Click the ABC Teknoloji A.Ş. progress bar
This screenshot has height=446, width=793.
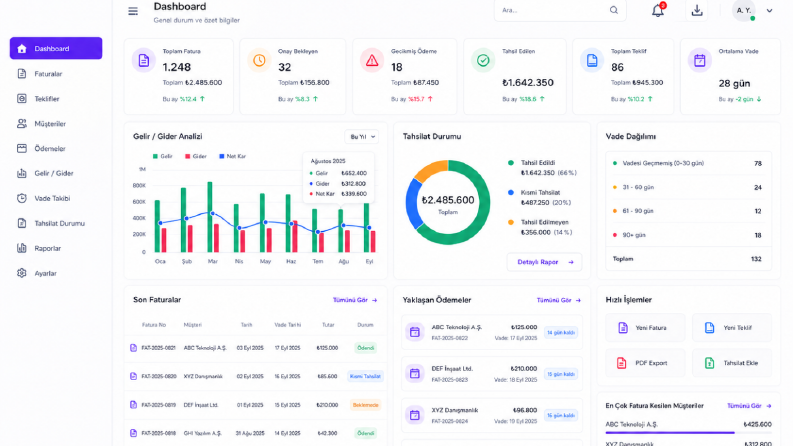(x=688, y=432)
